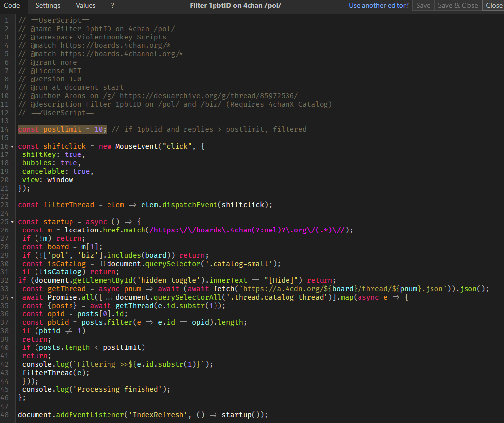Click the comment 'if 1pbtid and replies > postlimit, filtered'

pos(209,129)
